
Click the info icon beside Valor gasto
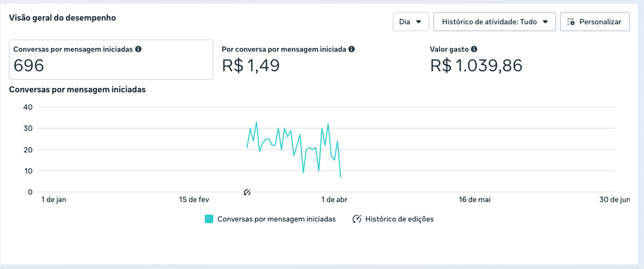click(474, 49)
